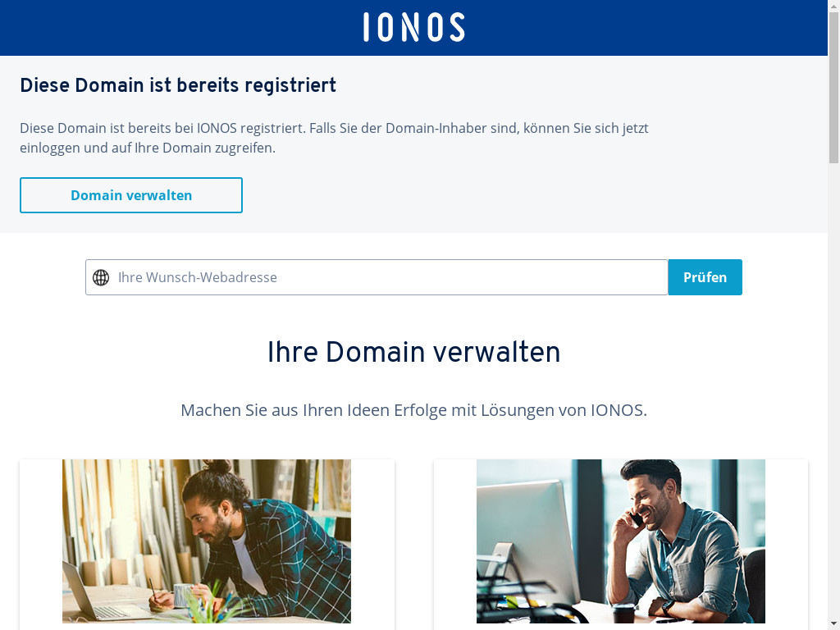Open the photo of the man sketching at a laptop

pyautogui.click(x=207, y=541)
